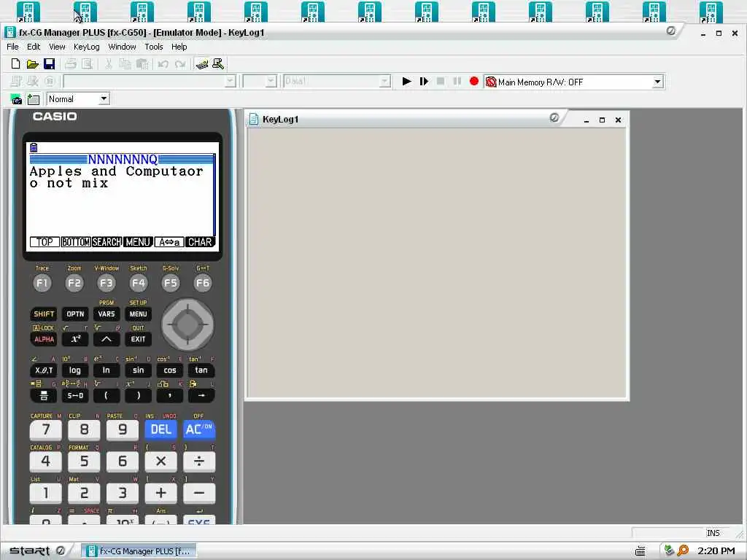Click the x² key on calculator

75,339
